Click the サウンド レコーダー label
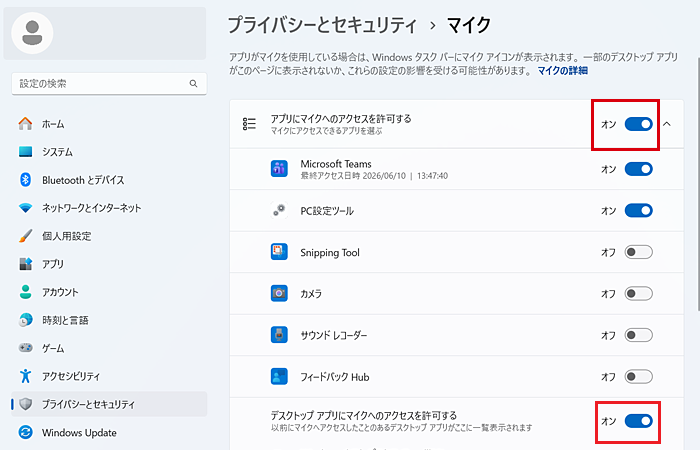700x450 pixels. 333,335
